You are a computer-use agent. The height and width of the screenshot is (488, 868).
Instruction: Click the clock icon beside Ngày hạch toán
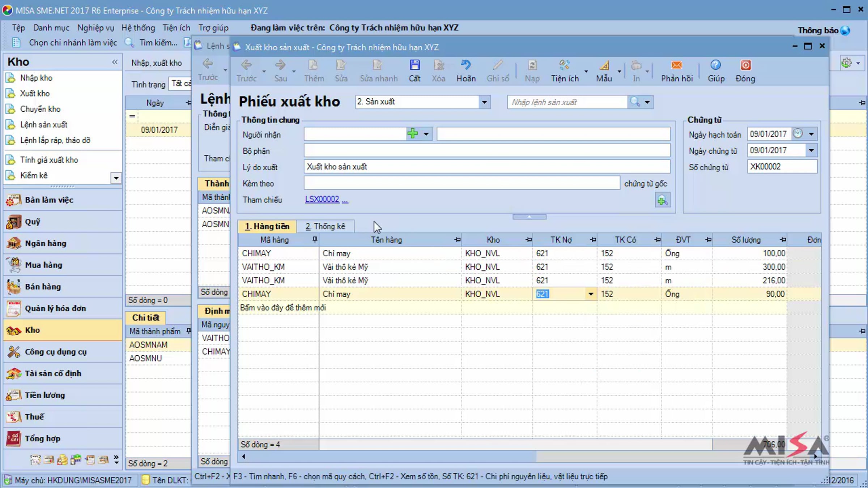(x=798, y=134)
